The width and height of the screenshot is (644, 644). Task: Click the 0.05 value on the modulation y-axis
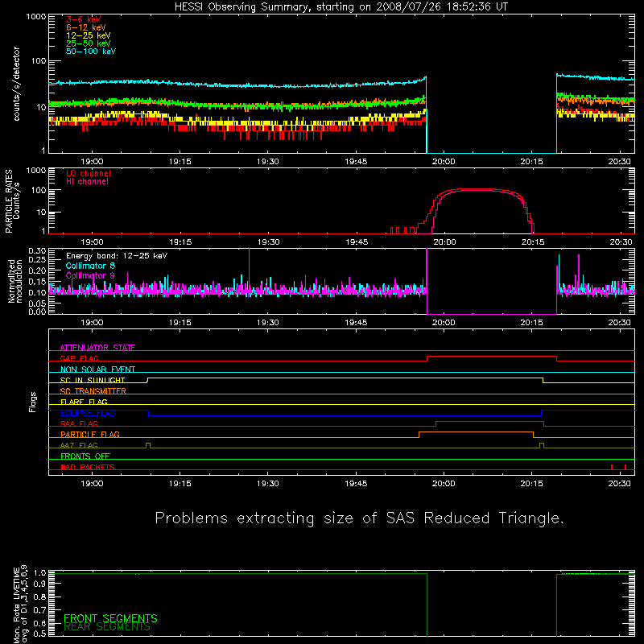pos(37,303)
